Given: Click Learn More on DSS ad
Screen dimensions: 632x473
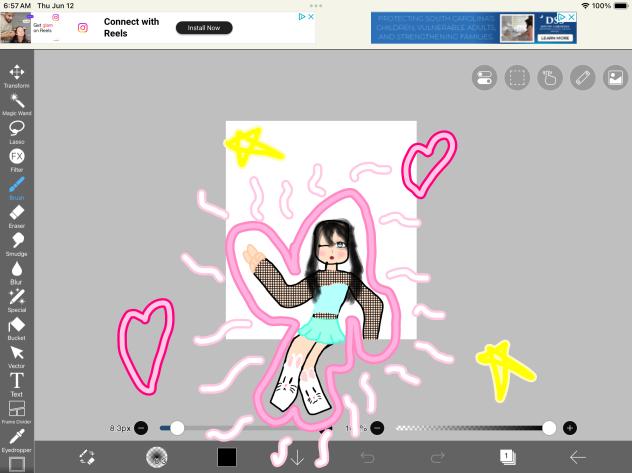Looking at the screenshot, I should (x=555, y=38).
